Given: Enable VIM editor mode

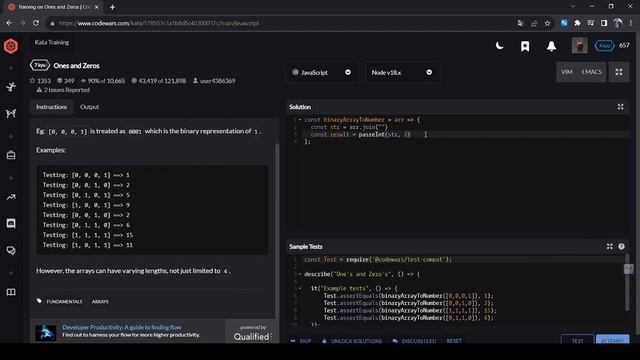Looking at the screenshot, I should [x=567, y=72].
